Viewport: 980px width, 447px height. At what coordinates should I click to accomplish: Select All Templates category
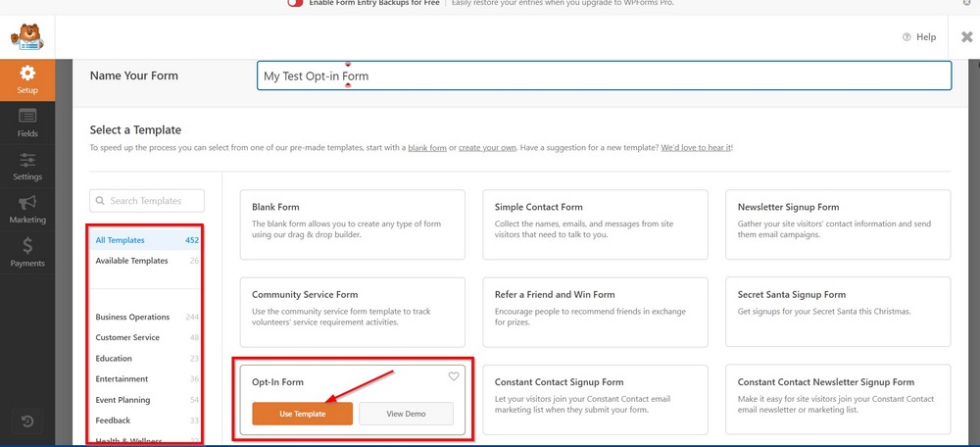(147, 240)
